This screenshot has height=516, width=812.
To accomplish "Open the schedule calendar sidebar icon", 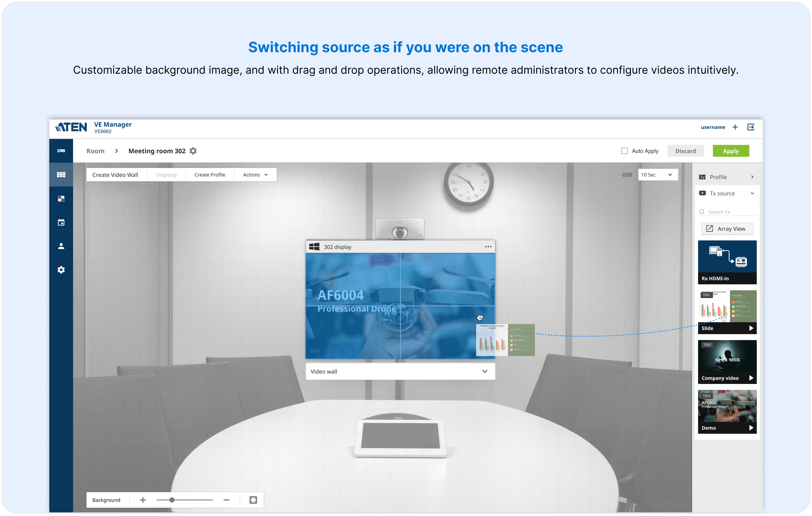I will (x=61, y=222).
